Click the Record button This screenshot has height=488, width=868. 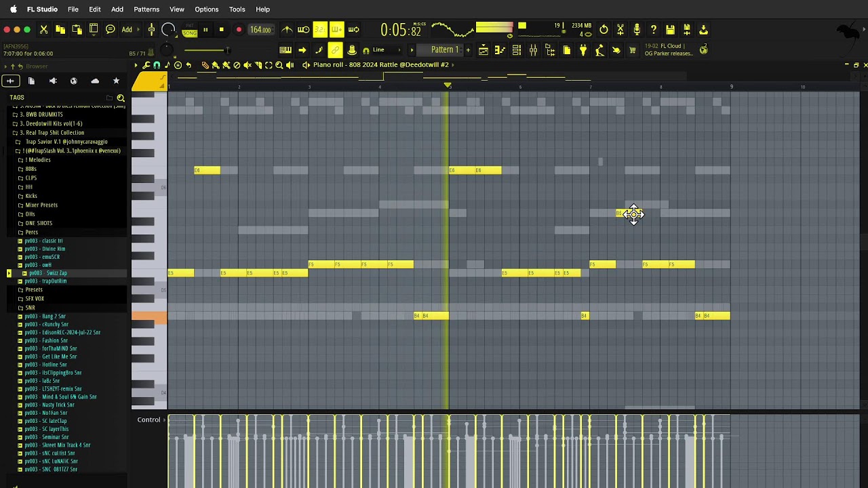[239, 30]
